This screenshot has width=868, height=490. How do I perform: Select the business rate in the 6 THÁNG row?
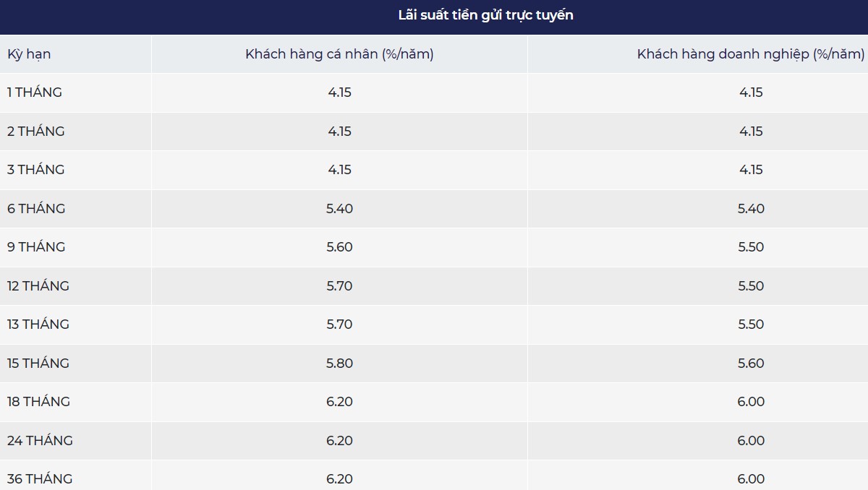click(x=751, y=209)
